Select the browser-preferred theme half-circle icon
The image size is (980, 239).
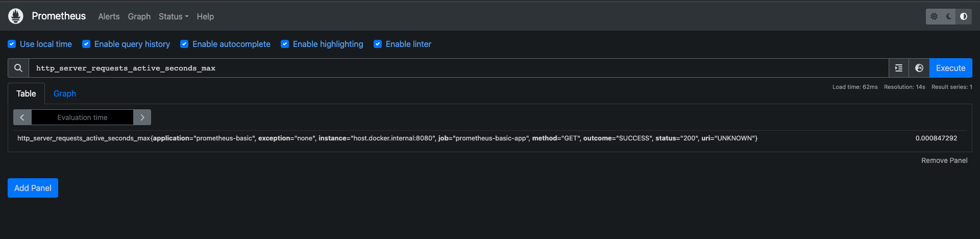(964, 16)
